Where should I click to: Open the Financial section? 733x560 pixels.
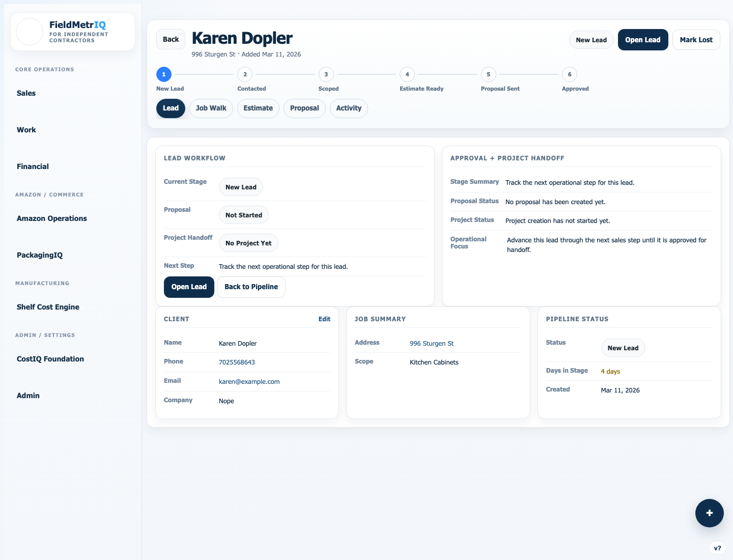click(x=33, y=166)
